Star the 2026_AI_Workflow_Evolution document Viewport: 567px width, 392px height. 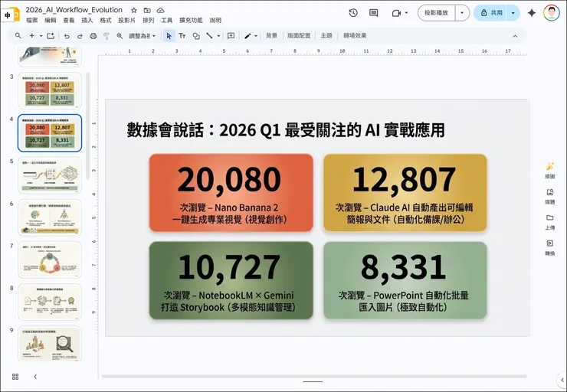134,10
